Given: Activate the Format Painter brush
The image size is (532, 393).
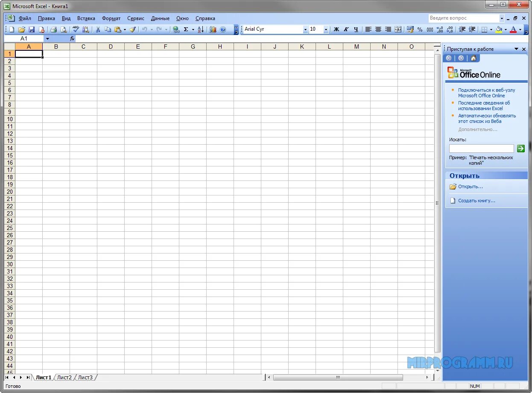Looking at the screenshot, I should [x=133, y=29].
